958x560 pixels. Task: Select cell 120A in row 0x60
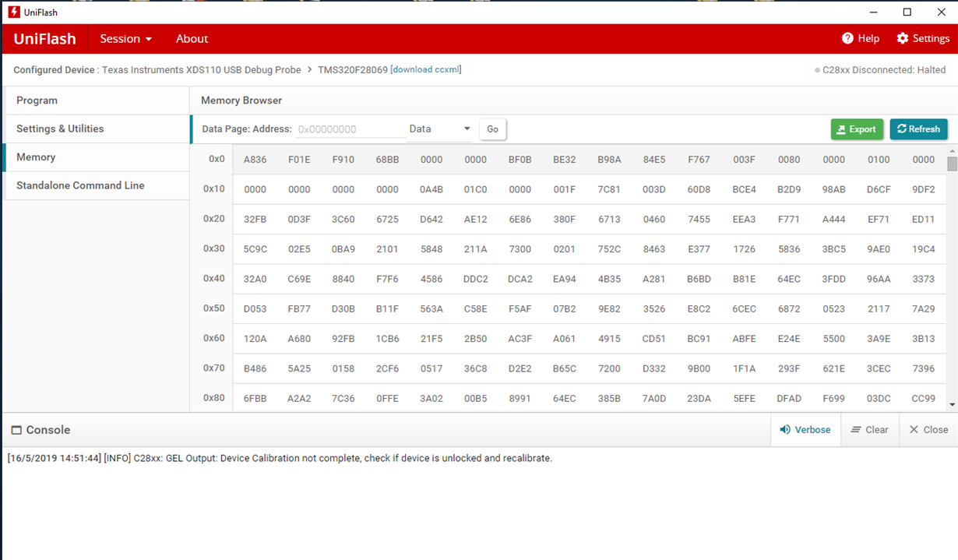pyautogui.click(x=255, y=339)
